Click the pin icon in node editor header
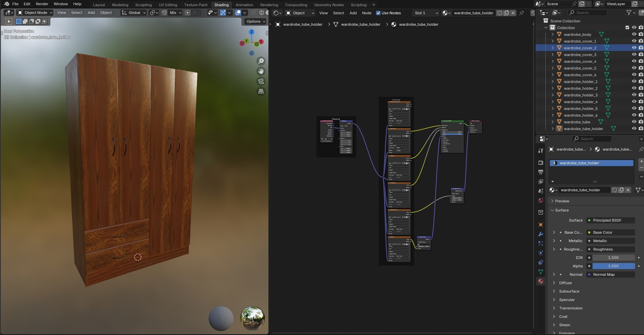The width and height of the screenshot is (644, 335). 522,13
